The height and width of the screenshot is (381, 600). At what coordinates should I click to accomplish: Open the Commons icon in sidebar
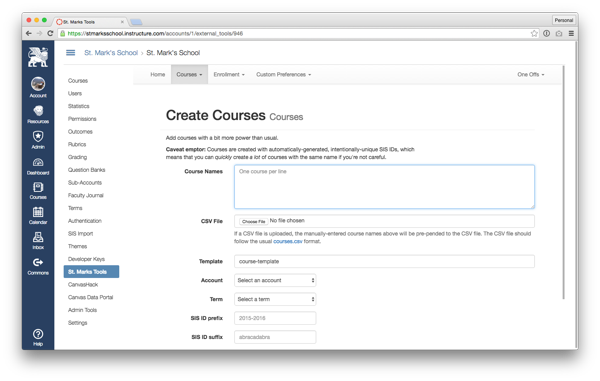[x=38, y=262]
